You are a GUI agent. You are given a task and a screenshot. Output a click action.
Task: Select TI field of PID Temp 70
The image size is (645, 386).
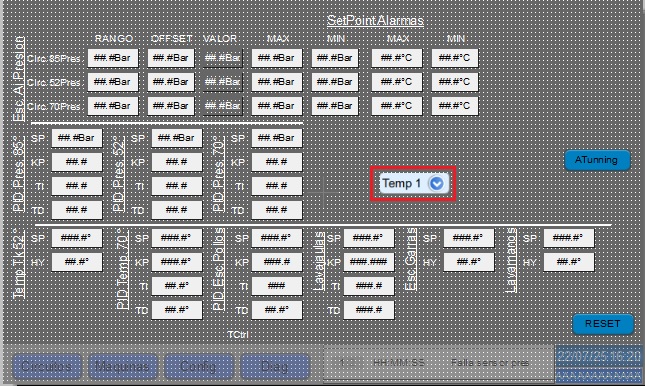click(x=176, y=286)
